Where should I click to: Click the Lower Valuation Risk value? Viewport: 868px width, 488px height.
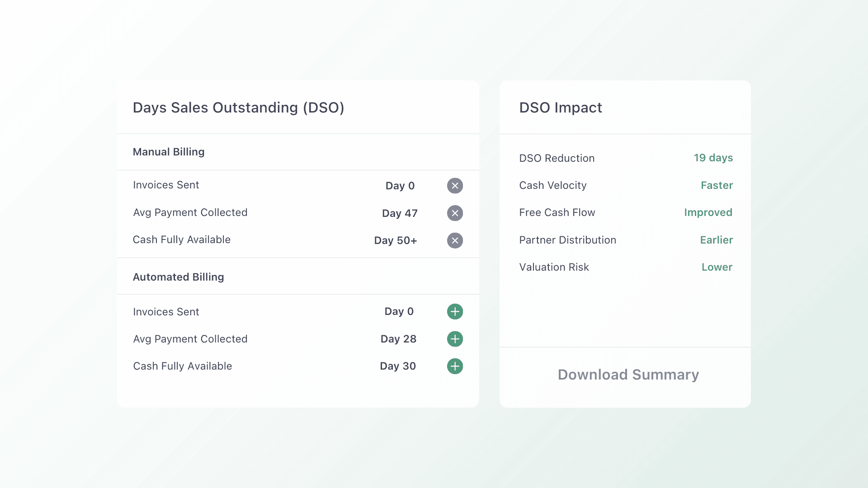(717, 267)
